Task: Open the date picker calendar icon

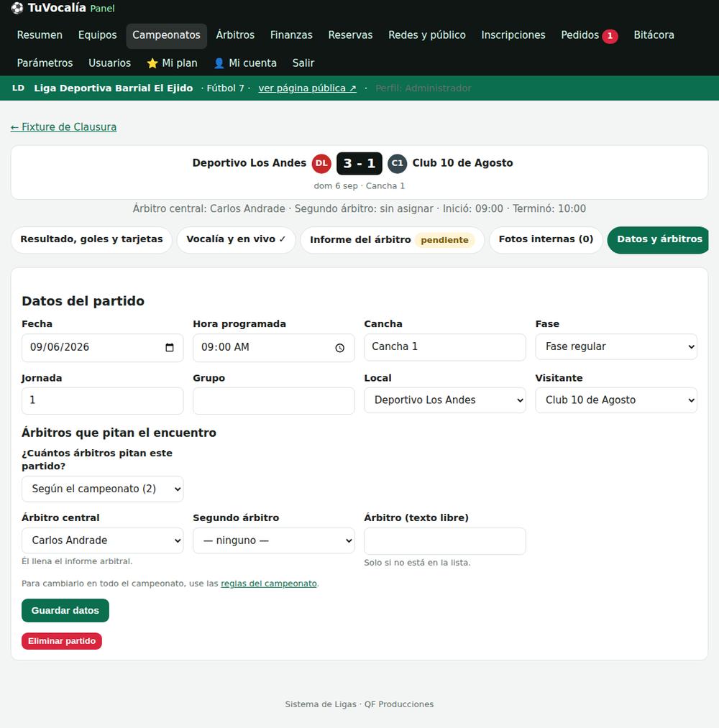Action: tap(170, 347)
